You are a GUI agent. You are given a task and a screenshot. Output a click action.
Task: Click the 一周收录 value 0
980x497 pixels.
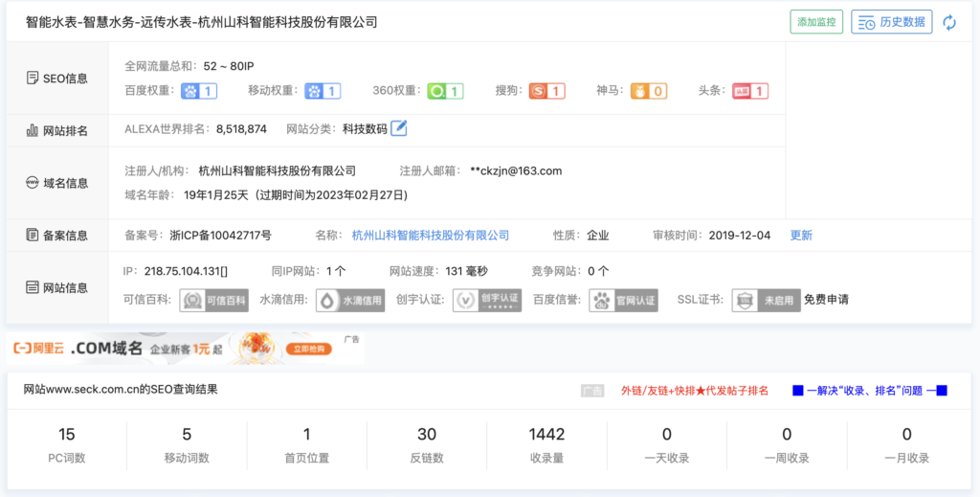coord(787,434)
